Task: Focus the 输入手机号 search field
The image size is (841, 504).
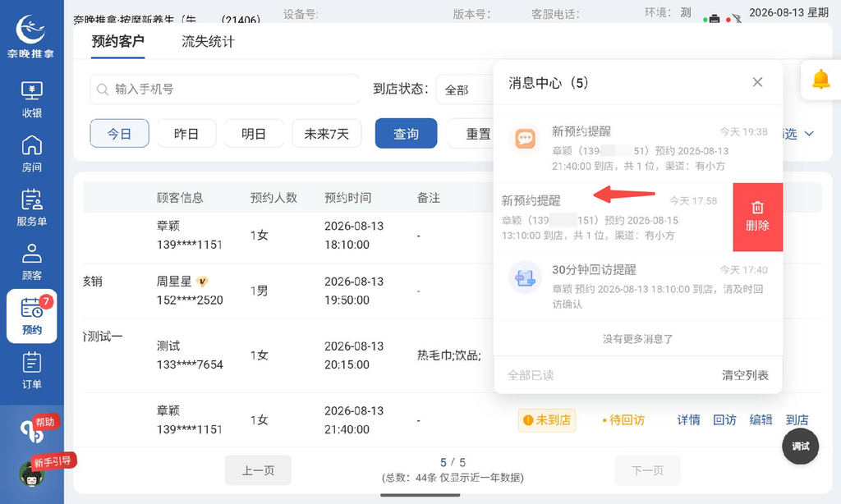Action: [225, 89]
